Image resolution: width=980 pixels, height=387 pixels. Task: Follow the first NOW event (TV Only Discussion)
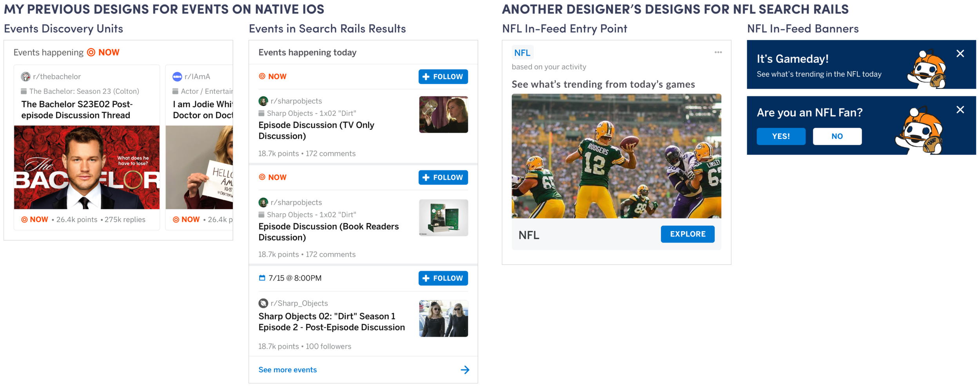pyautogui.click(x=443, y=77)
